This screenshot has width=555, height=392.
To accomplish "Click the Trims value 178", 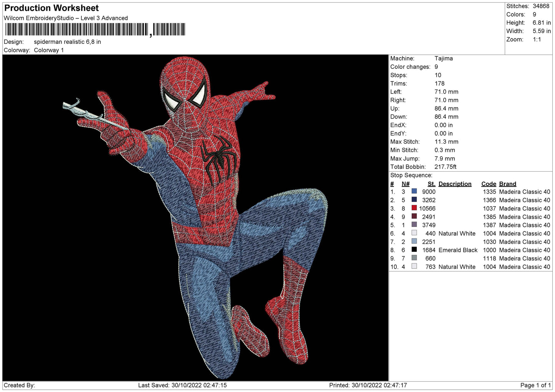I will (439, 83).
